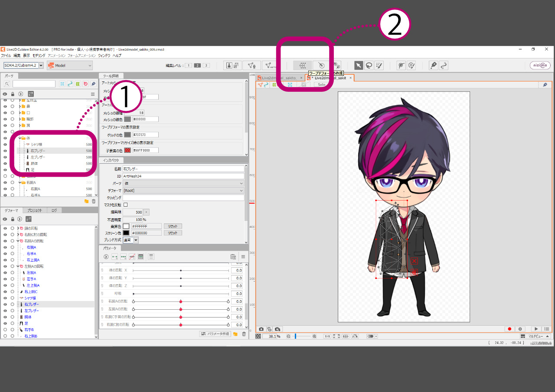Click the parameter palette hamburger menu
Image resolution: width=555 pixels, height=392 pixels.
tap(243, 256)
